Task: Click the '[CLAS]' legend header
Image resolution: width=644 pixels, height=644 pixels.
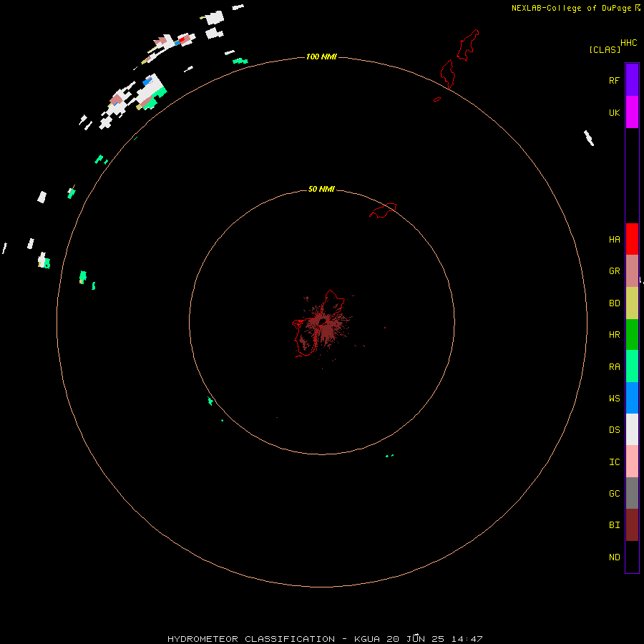Action: coord(605,49)
